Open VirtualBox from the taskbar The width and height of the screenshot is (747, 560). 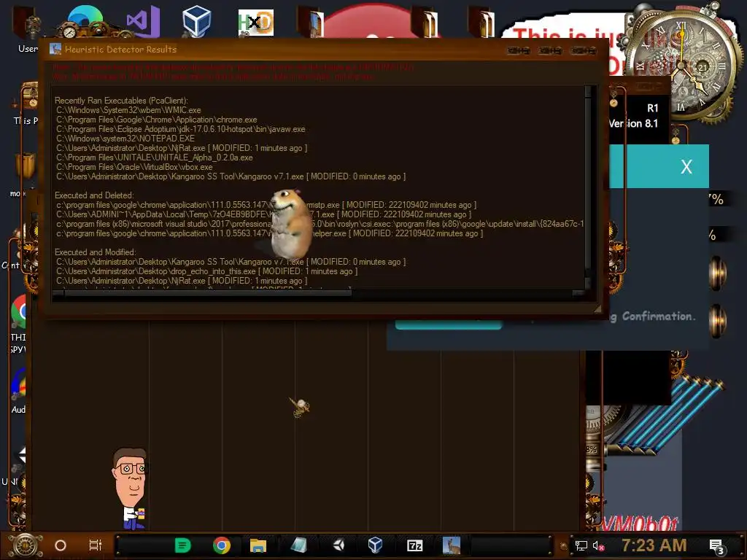point(375,545)
